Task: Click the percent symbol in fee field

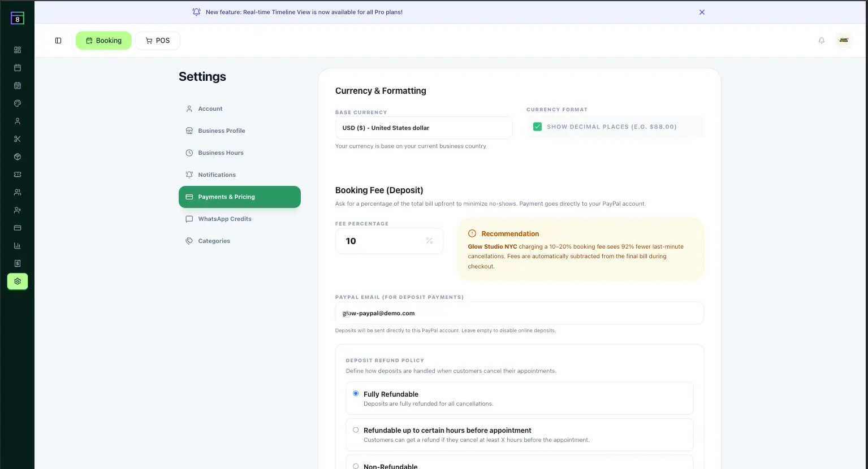Action: (x=429, y=241)
